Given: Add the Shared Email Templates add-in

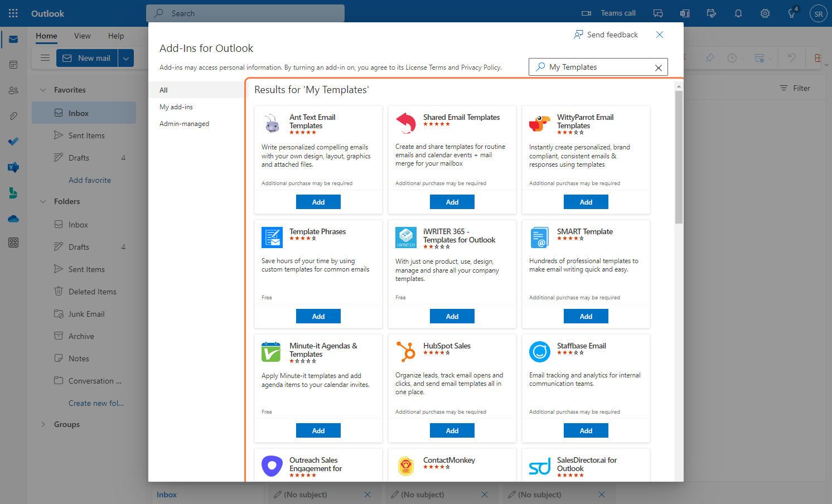Looking at the screenshot, I should pyautogui.click(x=452, y=202).
